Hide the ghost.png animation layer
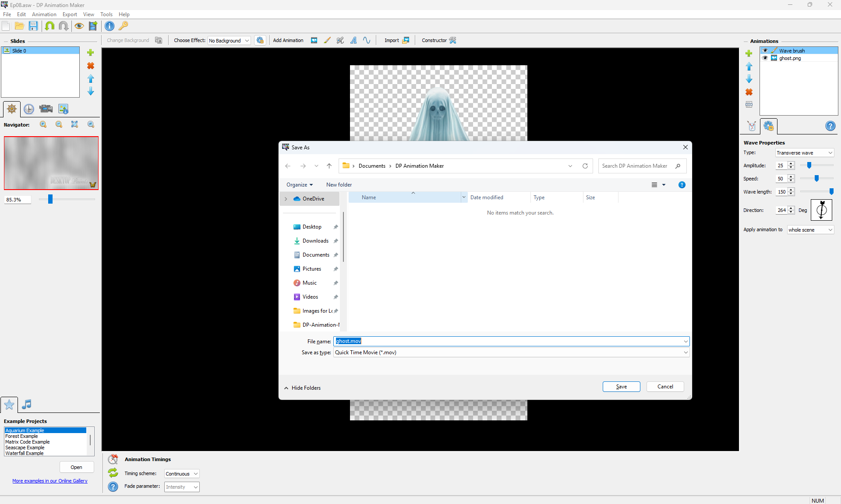Viewport: 841px width, 504px height. 765,58
